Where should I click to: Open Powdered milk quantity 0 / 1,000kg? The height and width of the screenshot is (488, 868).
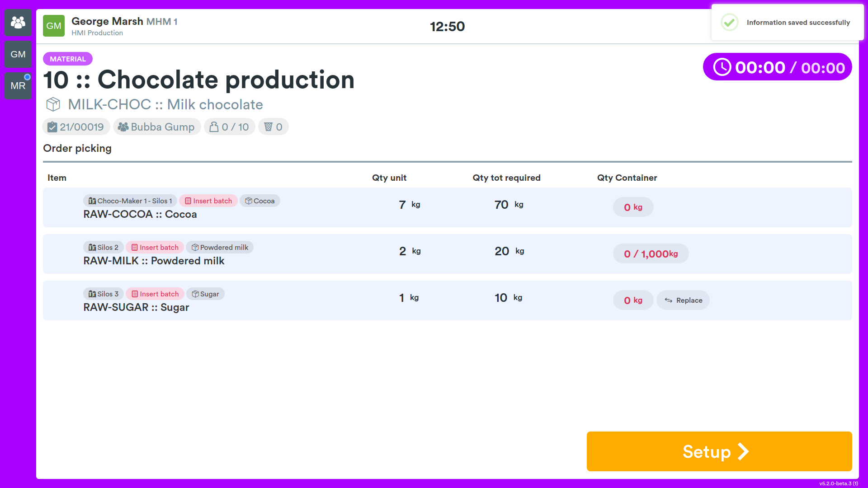pyautogui.click(x=651, y=254)
